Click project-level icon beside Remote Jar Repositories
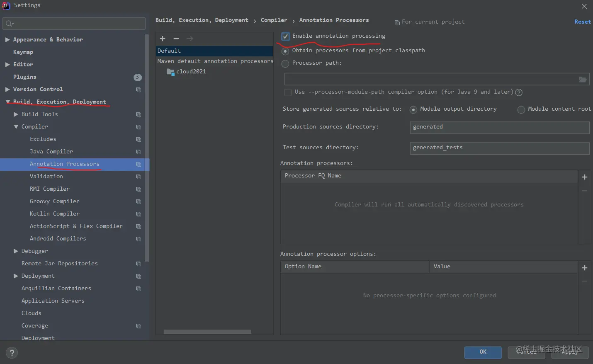 [139, 264]
